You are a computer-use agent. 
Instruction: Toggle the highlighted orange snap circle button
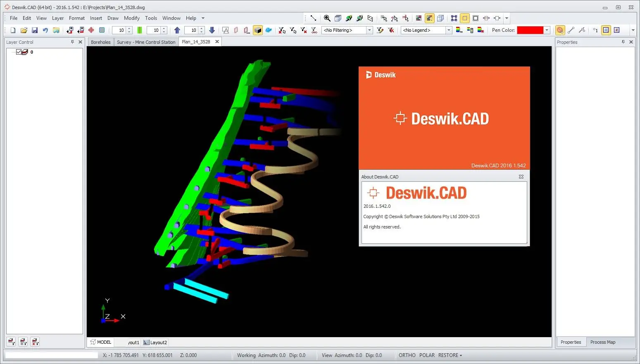pos(560,30)
